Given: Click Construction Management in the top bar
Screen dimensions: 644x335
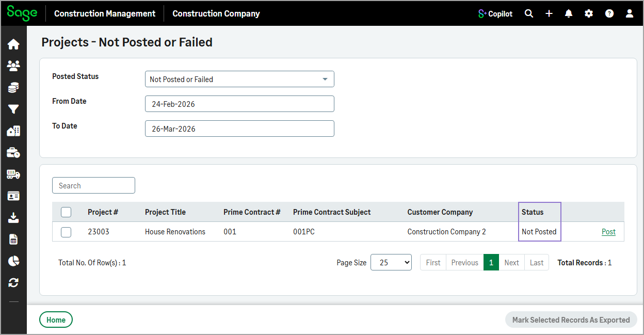Looking at the screenshot, I should (104, 13).
